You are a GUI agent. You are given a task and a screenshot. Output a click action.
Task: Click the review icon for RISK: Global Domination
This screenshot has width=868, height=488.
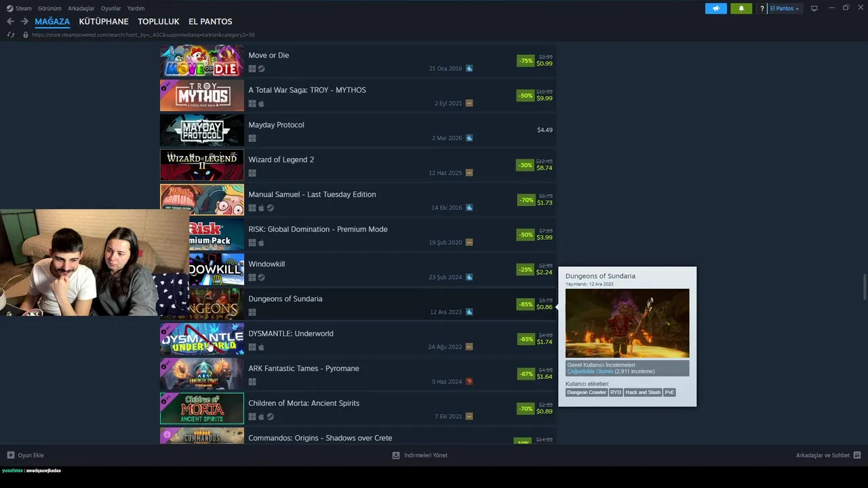click(x=469, y=243)
